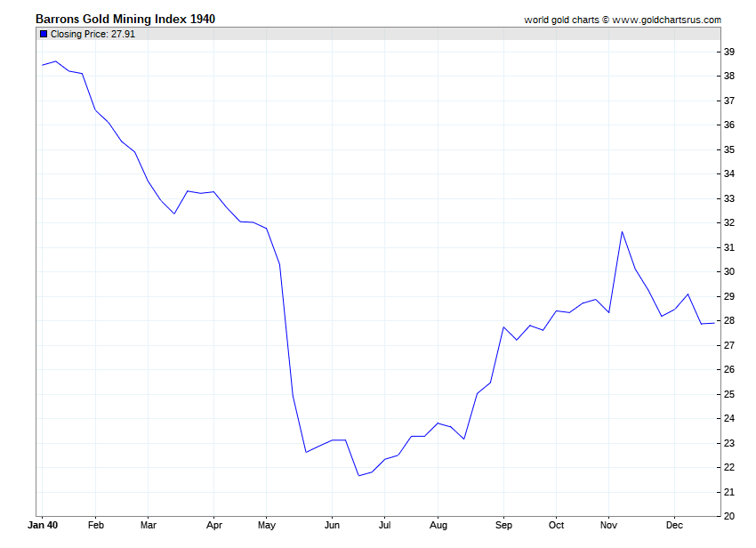The image size is (756, 548).
Task: Click the lowest point of the line in June
Action: click(358, 476)
